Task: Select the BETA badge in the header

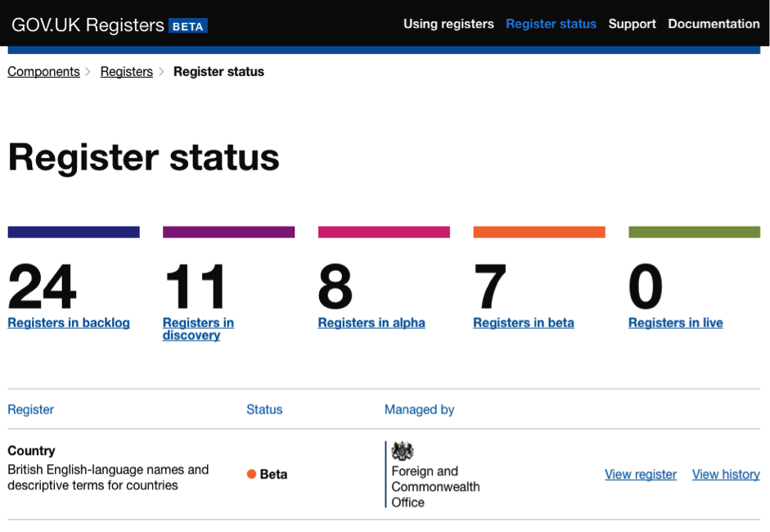Action: pyautogui.click(x=187, y=26)
